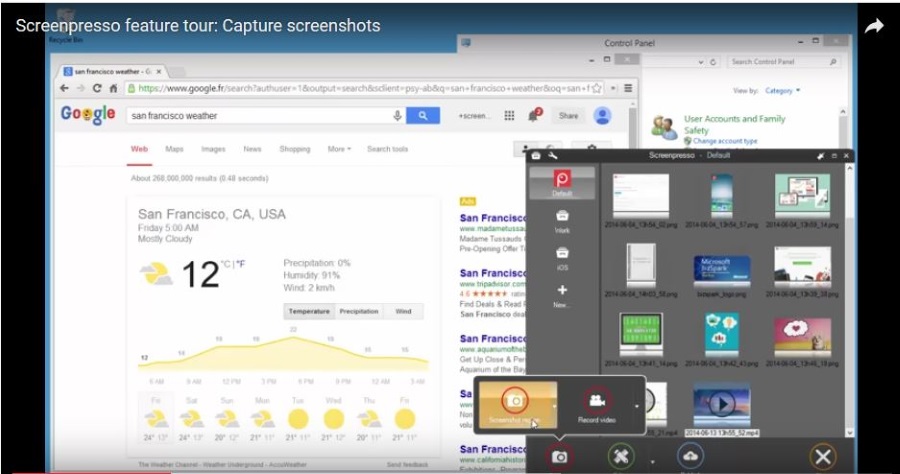Open the Shopping search tab
The height and width of the screenshot is (474, 900).
coord(294,149)
